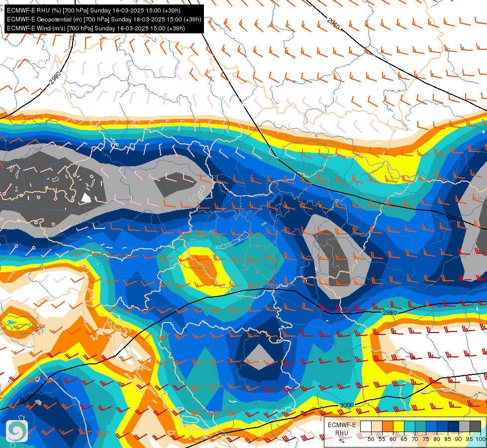Click the % unit in the legend
This screenshot has width=487, height=448.
(342, 441)
